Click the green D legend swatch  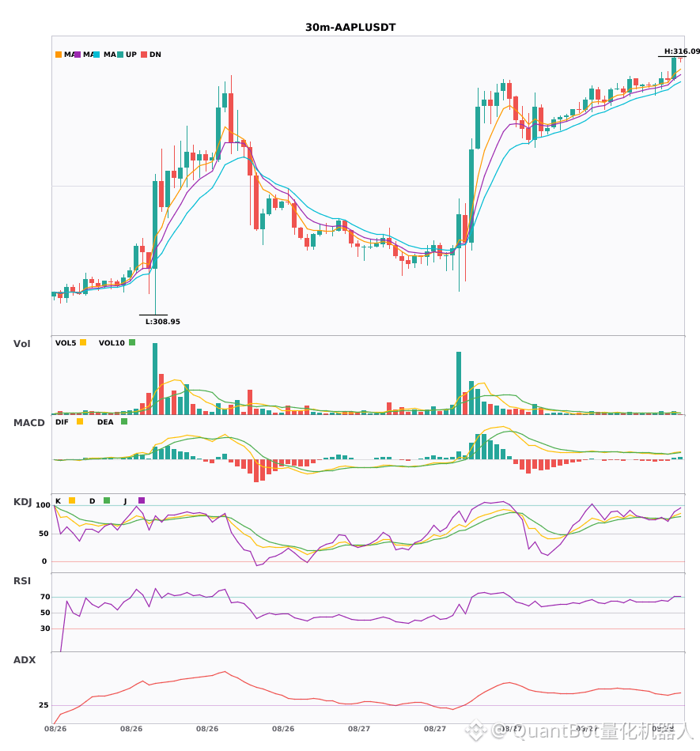click(107, 500)
